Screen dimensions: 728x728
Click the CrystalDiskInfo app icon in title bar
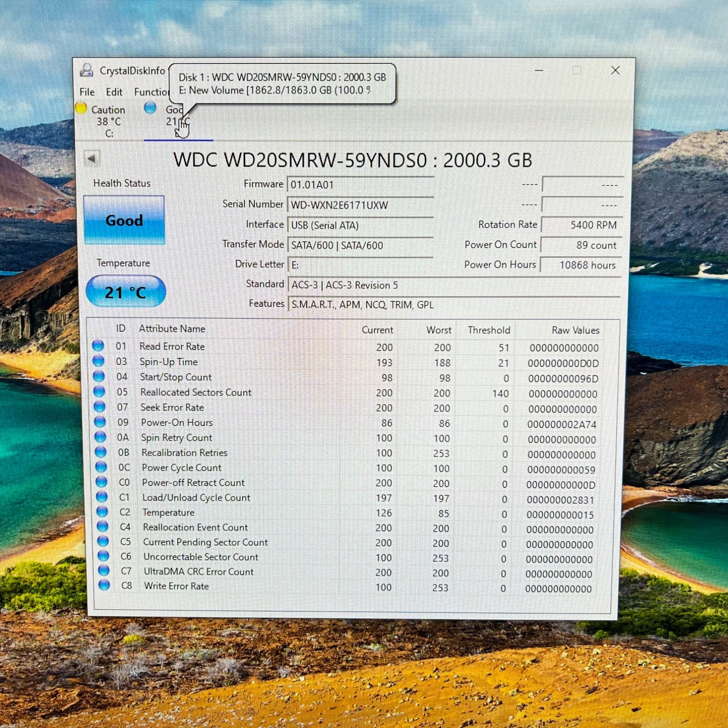[87, 70]
